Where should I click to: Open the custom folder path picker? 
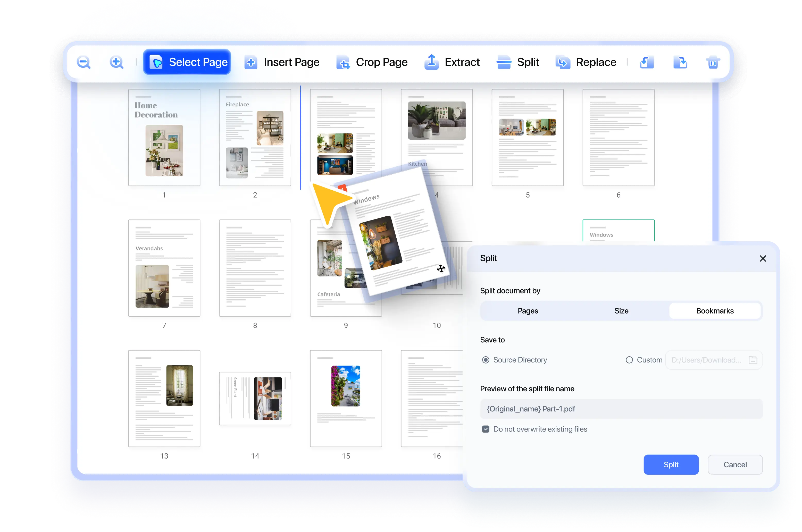point(754,360)
